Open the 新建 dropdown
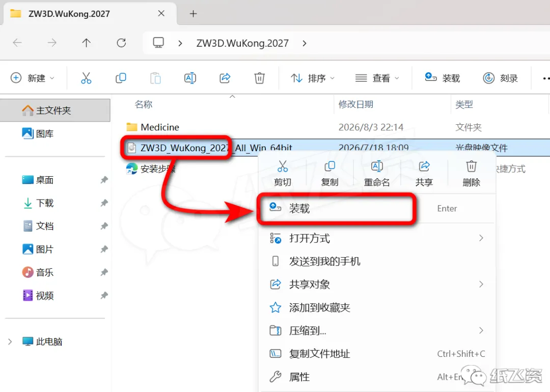The image size is (550, 392). click(x=33, y=78)
